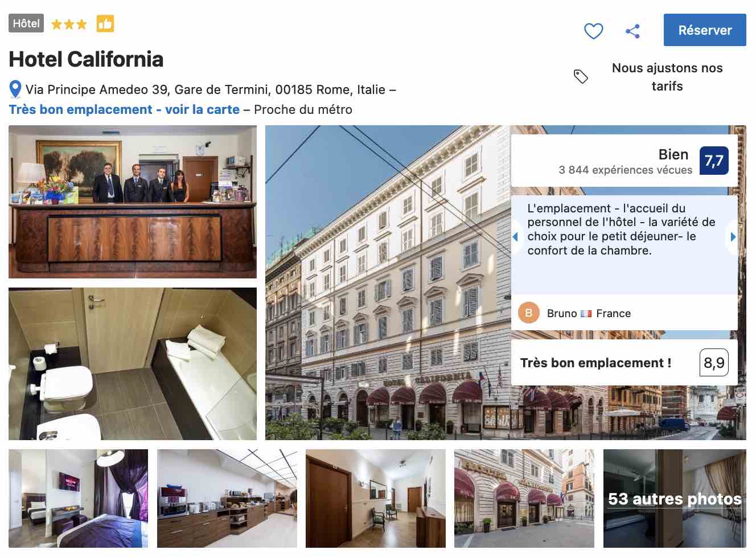Open 'Très bon emplacement - voir la carte' link

coord(124,109)
